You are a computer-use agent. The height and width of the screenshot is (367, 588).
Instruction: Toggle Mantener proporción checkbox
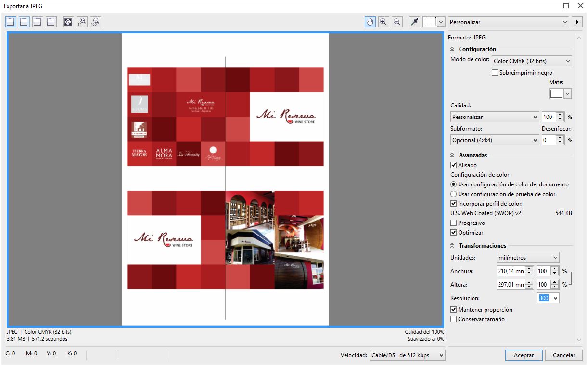(453, 310)
